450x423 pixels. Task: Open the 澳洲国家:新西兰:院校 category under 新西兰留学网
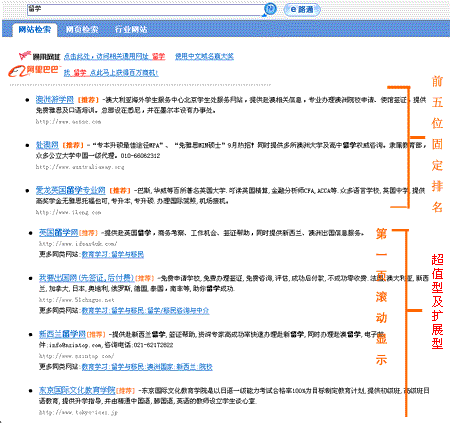tap(180, 367)
